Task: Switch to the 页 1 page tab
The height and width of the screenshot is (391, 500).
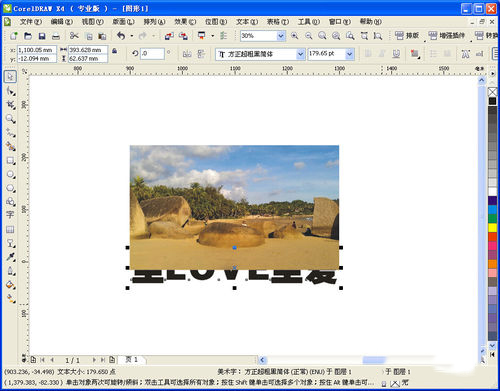Action: pyautogui.click(x=131, y=360)
